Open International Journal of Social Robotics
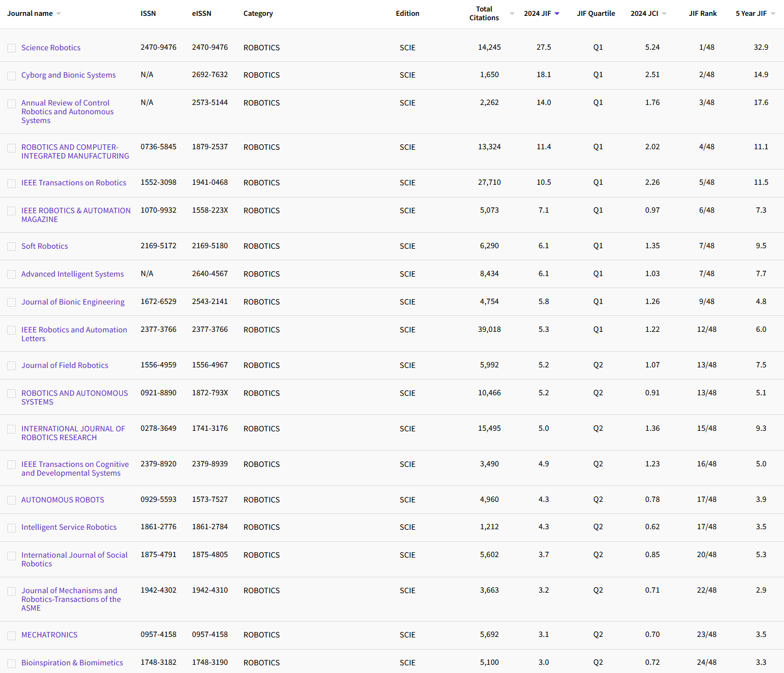The image size is (784, 673). 74,559
